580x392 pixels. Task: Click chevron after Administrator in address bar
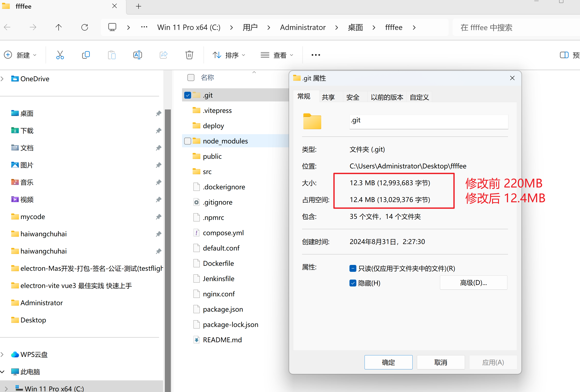(337, 27)
